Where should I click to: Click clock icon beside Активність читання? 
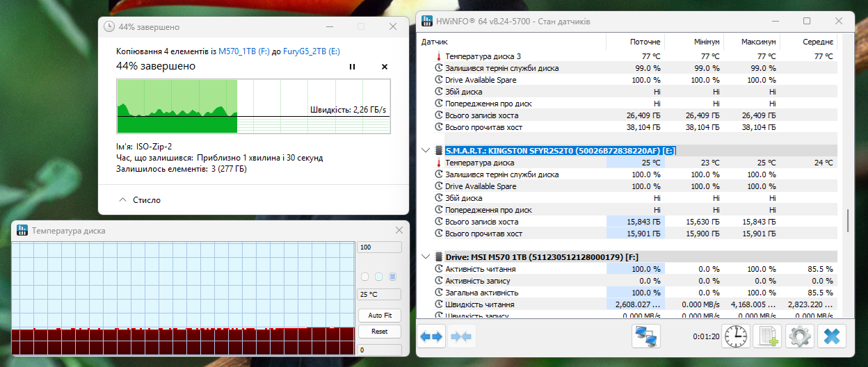pyautogui.click(x=438, y=269)
